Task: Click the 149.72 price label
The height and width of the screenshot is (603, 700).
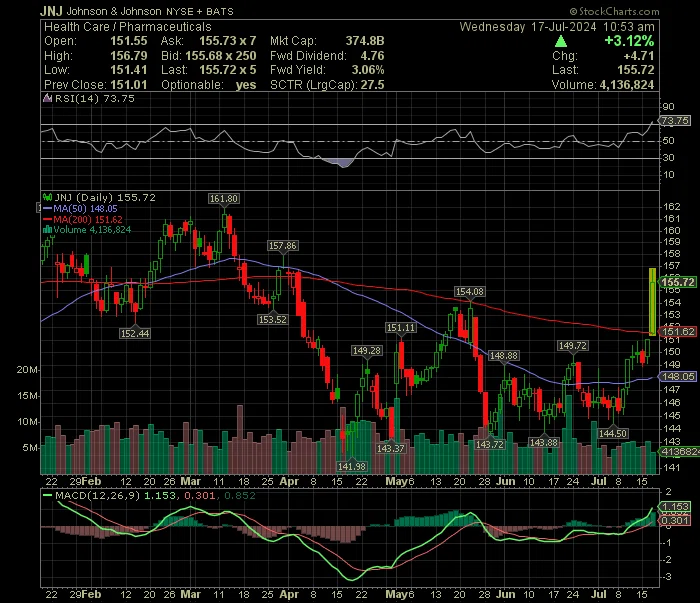Action: click(573, 345)
